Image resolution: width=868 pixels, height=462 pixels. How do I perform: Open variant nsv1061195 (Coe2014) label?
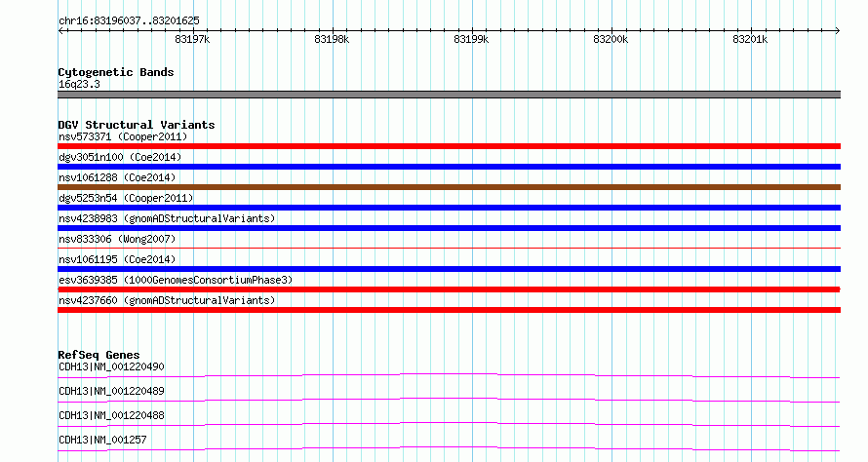coord(117,259)
